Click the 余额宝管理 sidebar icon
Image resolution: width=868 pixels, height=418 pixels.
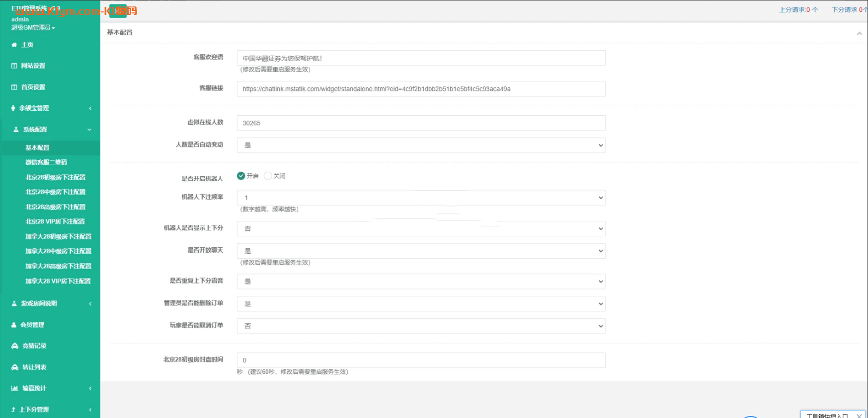13,108
